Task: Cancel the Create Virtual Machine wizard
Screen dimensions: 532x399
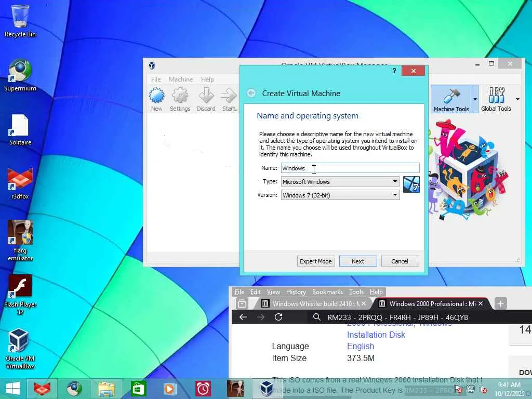Action: point(400,261)
